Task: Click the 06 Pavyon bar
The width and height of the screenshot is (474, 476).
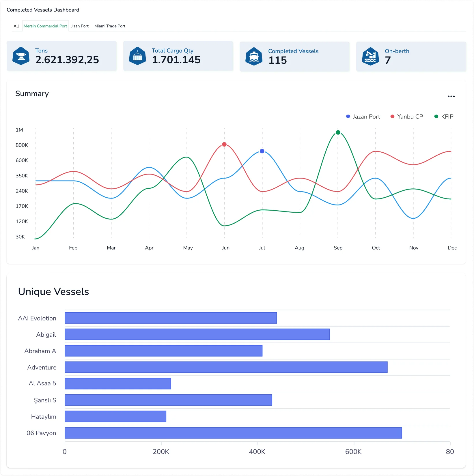Action: click(x=233, y=433)
